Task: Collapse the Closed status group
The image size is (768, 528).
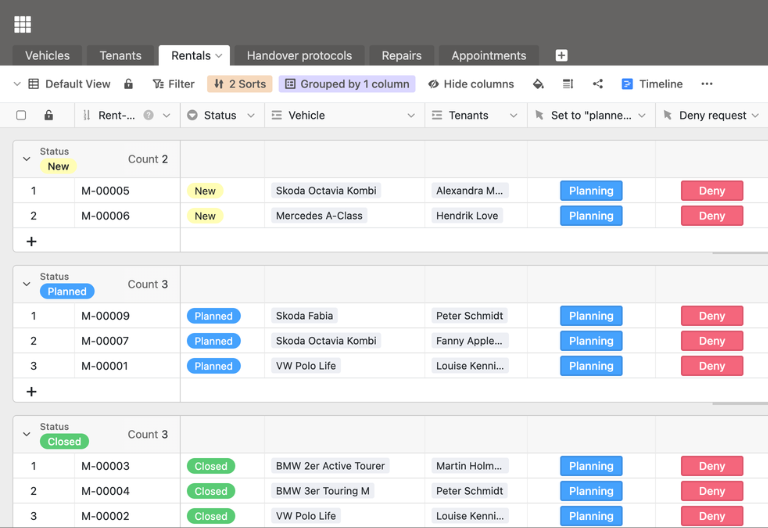Action: [x=26, y=435]
